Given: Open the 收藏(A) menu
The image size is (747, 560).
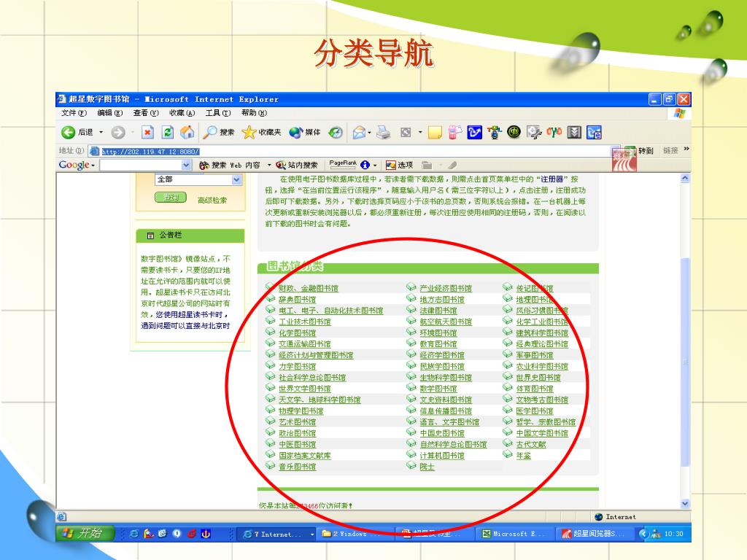Looking at the screenshot, I should tap(182, 113).
